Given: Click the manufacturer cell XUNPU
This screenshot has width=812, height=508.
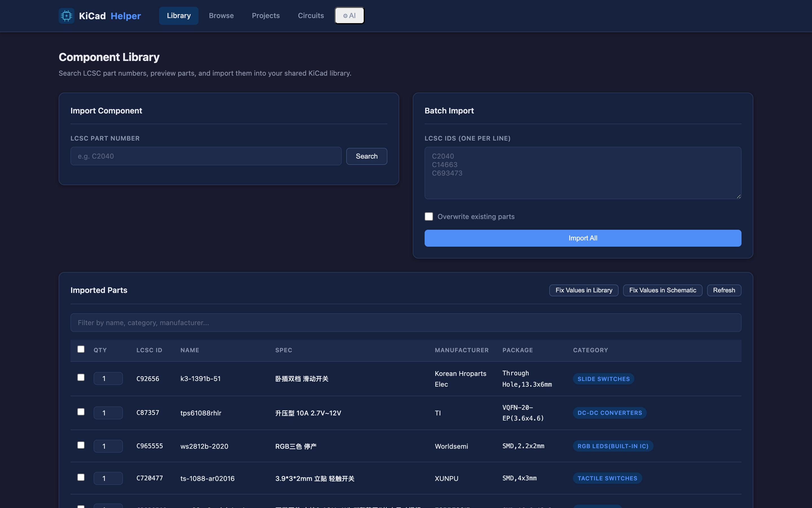Looking at the screenshot, I should (446, 478).
